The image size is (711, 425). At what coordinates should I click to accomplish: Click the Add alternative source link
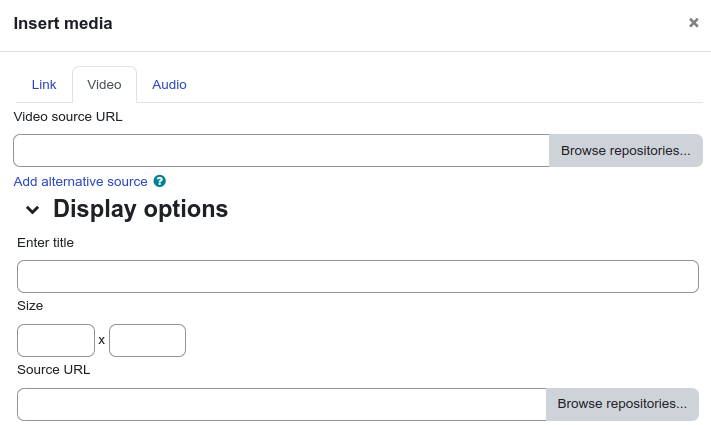pyautogui.click(x=80, y=182)
